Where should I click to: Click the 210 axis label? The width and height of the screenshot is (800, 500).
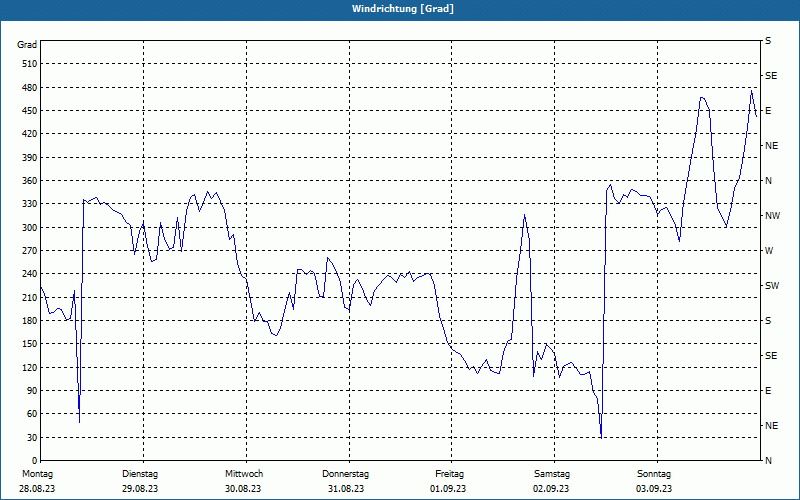pos(30,297)
